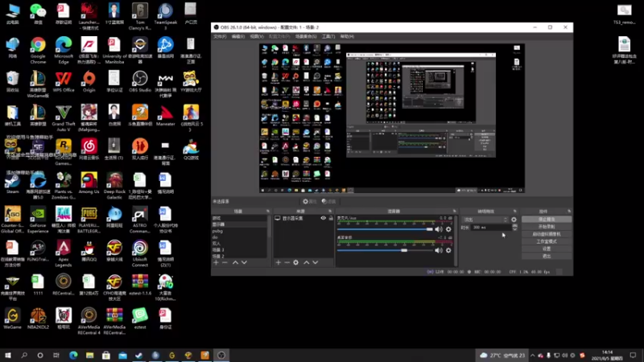Remove the selected source with the minus icon
Image resolution: width=644 pixels, height=362 pixels.
coord(287,262)
